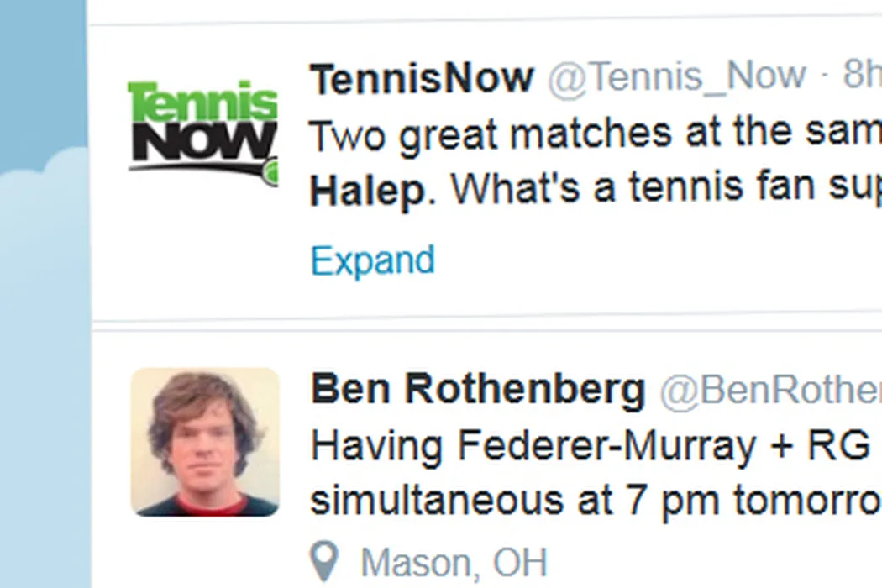Click the black NOW word in the logo
The image size is (882, 588).
point(202,141)
